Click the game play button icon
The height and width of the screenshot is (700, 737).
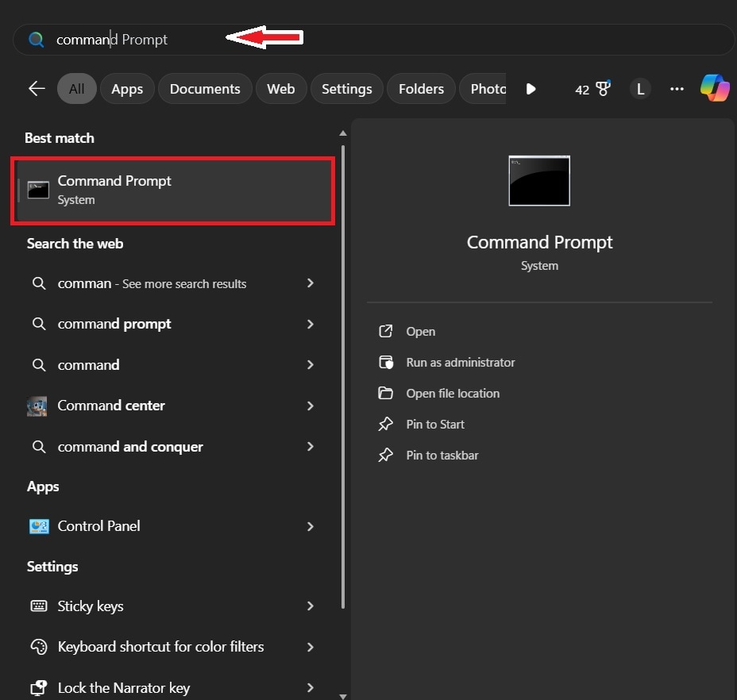(x=531, y=89)
